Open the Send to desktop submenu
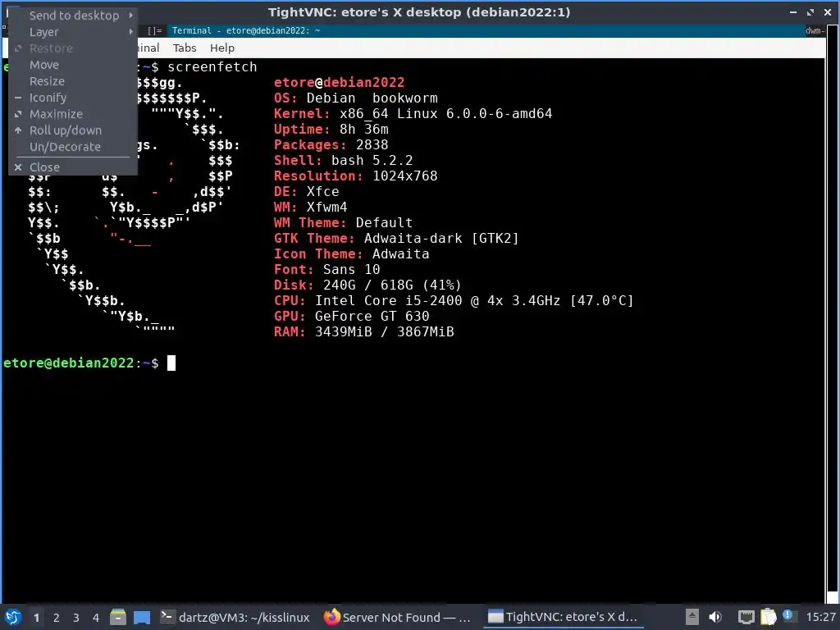The width and height of the screenshot is (840, 630). [x=73, y=16]
